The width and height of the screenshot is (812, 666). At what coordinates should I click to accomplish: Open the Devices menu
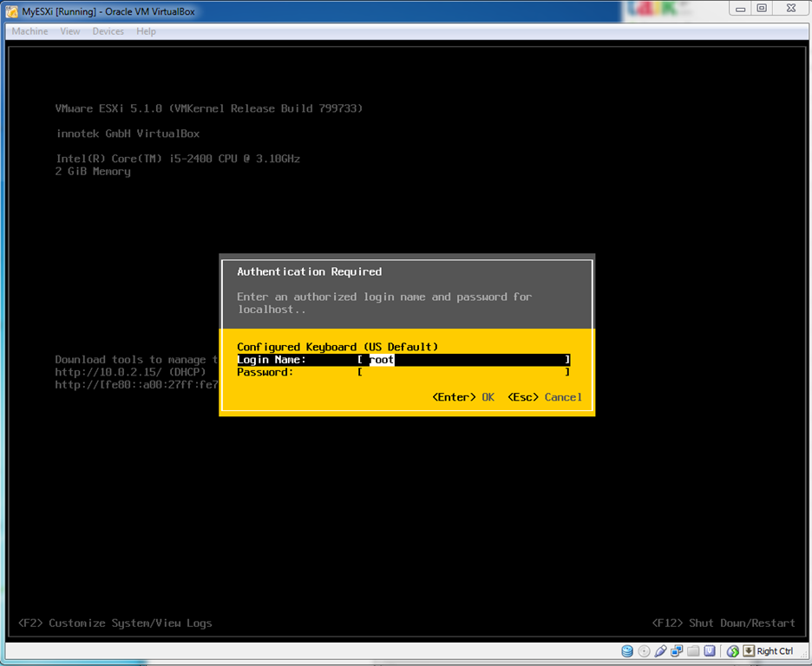point(108,31)
